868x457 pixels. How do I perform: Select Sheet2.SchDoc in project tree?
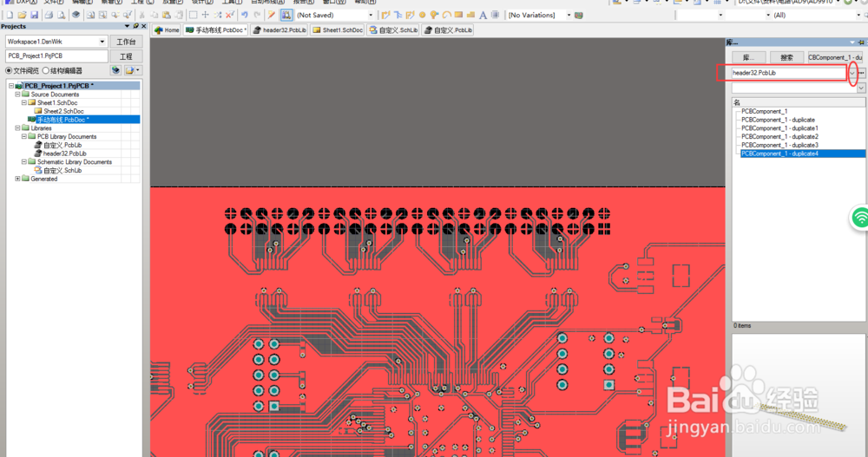(63, 111)
